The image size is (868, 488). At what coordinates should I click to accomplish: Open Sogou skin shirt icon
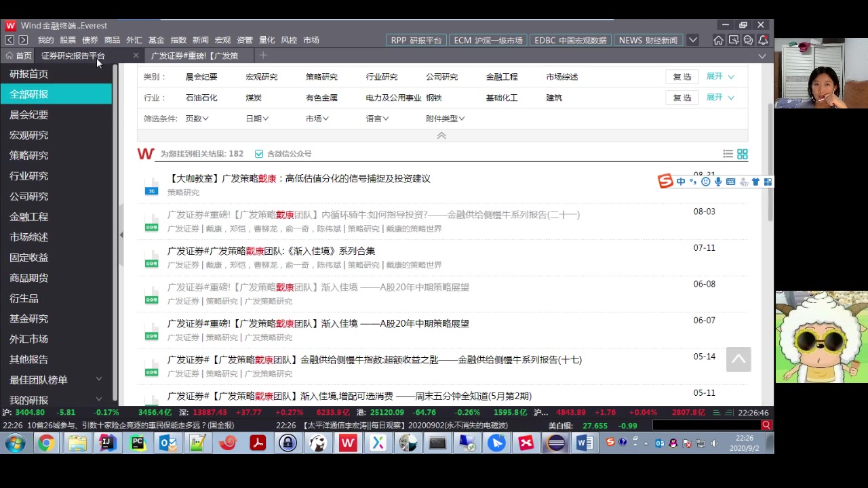click(x=755, y=182)
